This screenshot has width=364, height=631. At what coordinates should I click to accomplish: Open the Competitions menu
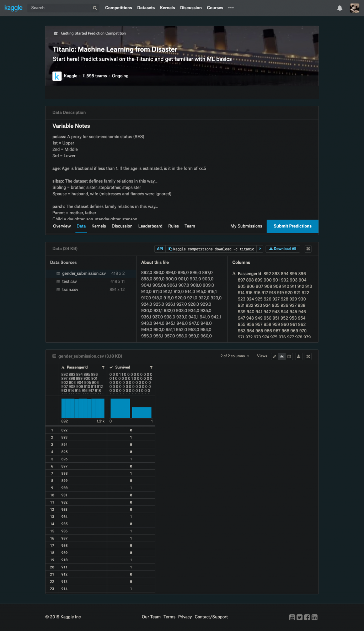pyautogui.click(x=118, y=8)
